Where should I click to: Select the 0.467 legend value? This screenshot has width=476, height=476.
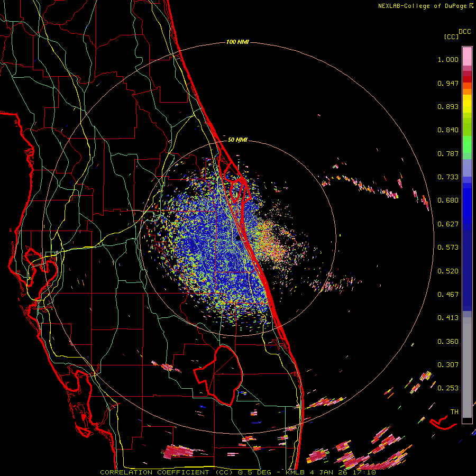tap(448, 295)
